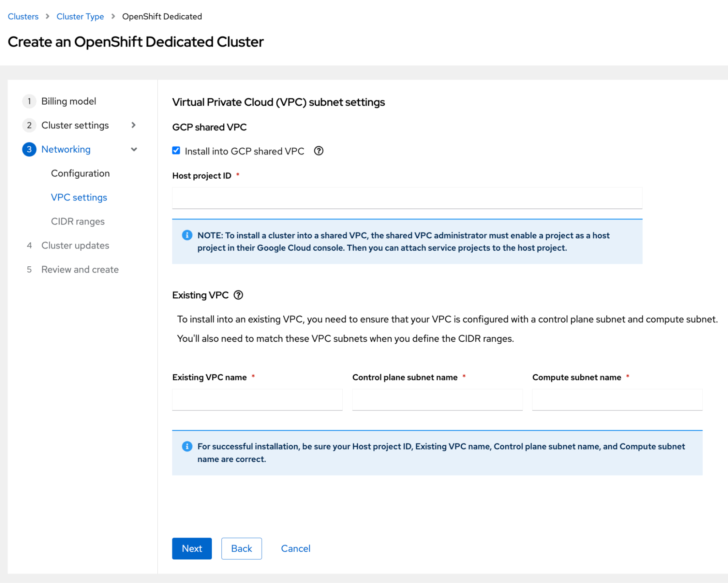Navigate to Clusters breadcrumb link
Screen dimensions: 728x583
23,16
